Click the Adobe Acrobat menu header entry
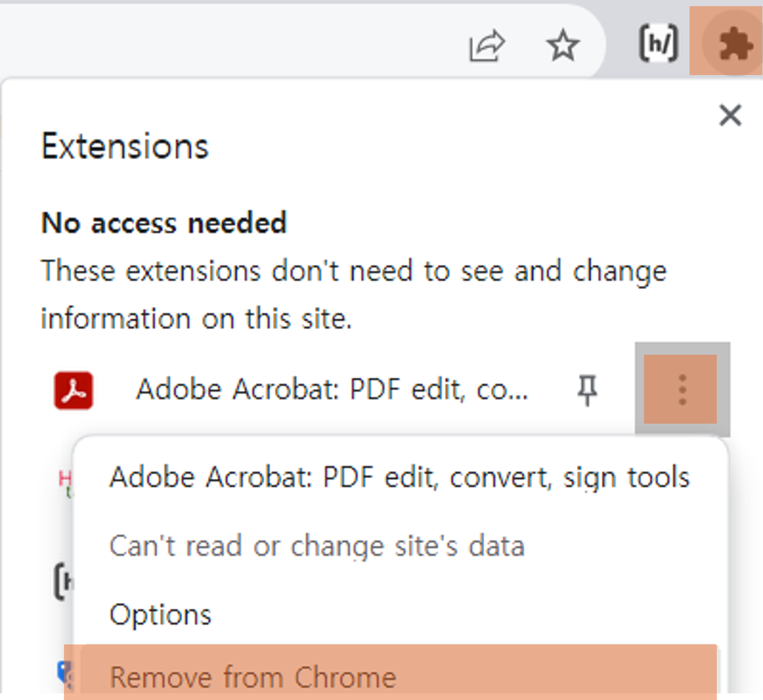The image size is (763, 700). point(399,476)
